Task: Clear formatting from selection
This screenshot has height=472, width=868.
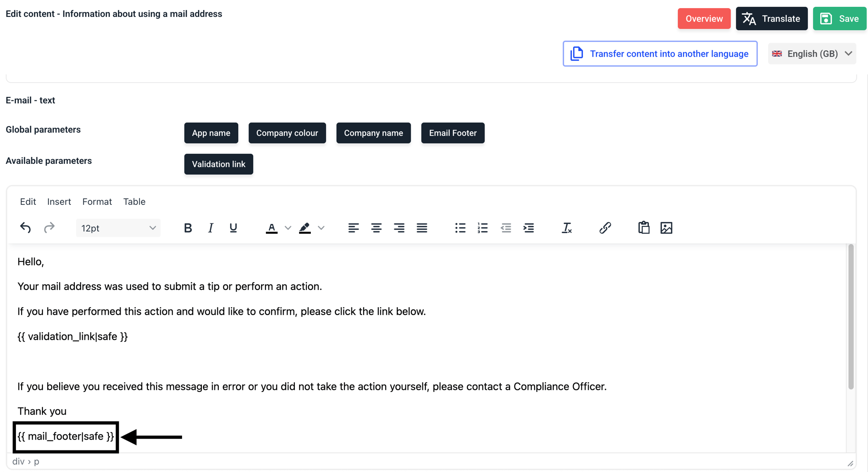Action: click(x=567, y=228)
